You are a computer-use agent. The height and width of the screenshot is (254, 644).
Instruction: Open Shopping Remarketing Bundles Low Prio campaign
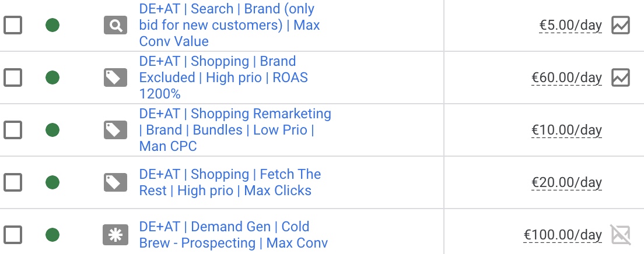[x=235, y=130]
